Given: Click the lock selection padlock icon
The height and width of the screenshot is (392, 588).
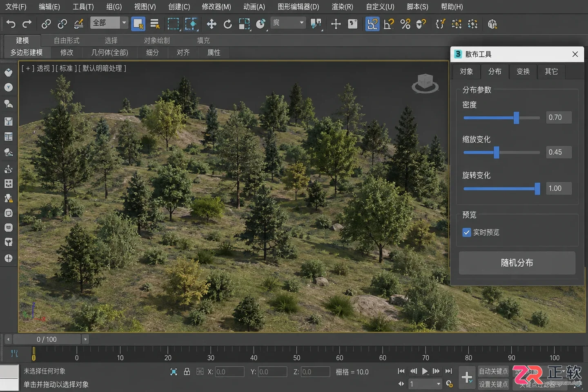Looking at the screenshot, I should click(x=187, y=372).
